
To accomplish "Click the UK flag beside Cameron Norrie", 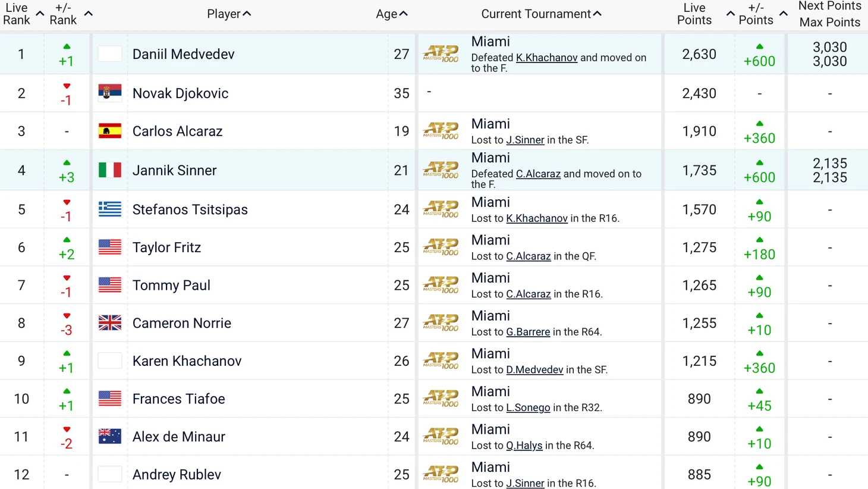I will 110,323.
